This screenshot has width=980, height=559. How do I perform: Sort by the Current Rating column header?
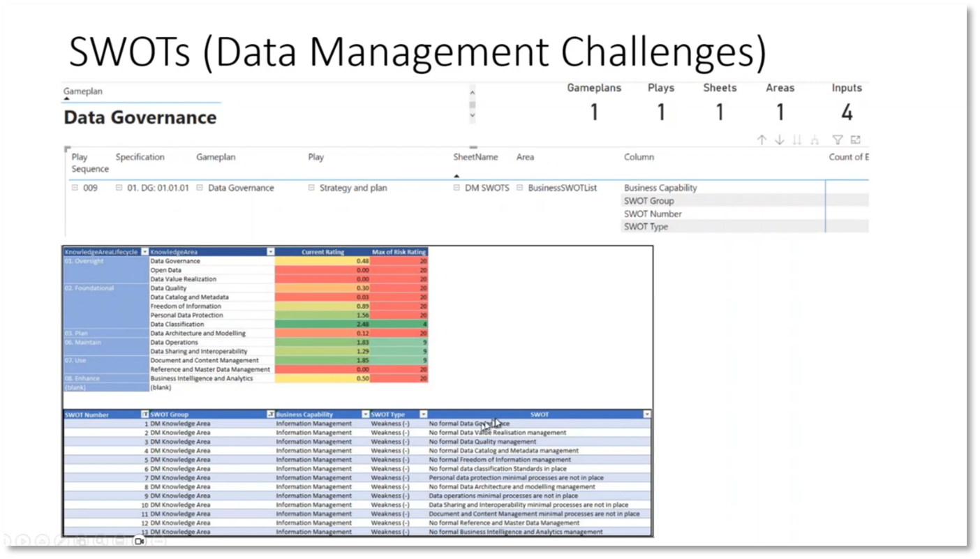(322, 251)
